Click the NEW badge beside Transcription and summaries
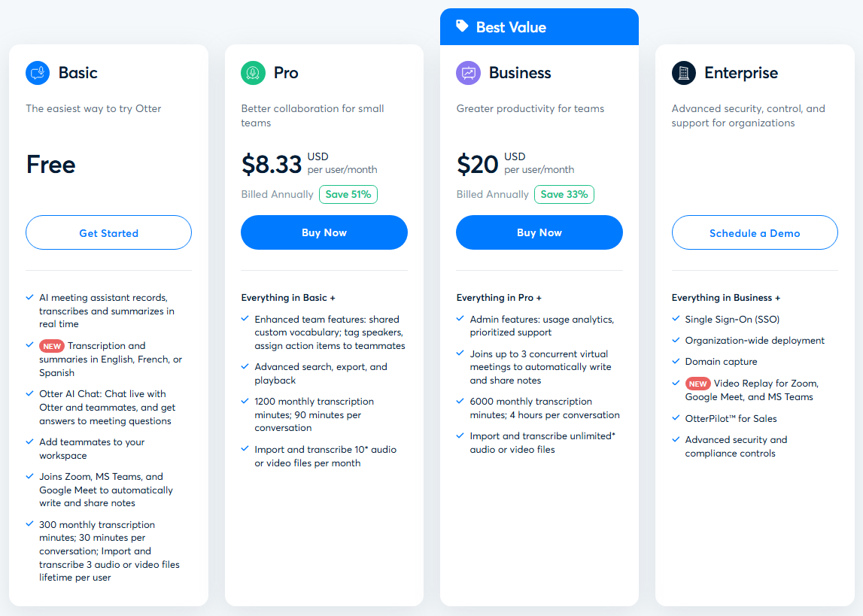 52,346
